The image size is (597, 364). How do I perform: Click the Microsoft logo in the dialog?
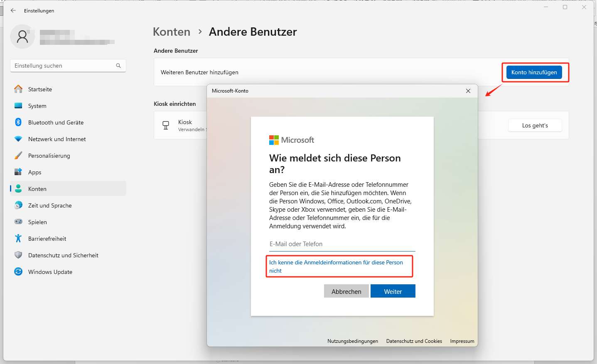pos(292,140)
